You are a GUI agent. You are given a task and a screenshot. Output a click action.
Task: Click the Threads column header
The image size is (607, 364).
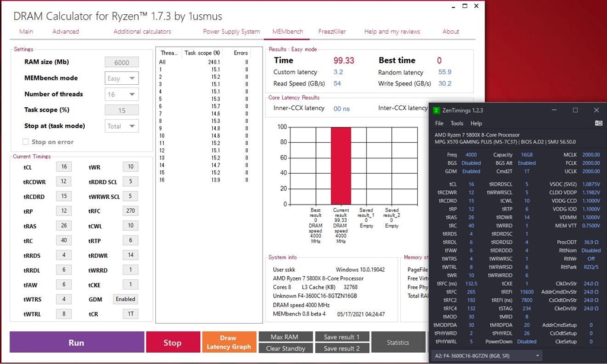tap(169, 53)
